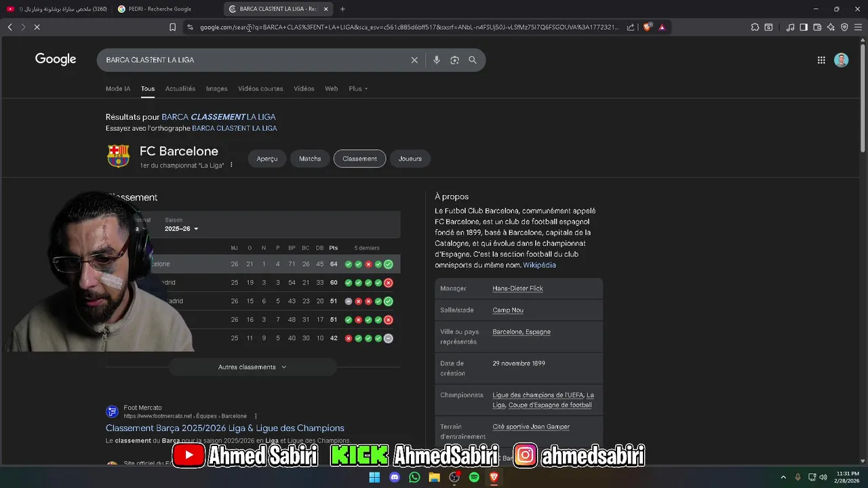Open the Barcelone, Espagne link
The image size is (868, 488).
pyautogui.click(x=521, y=332)
